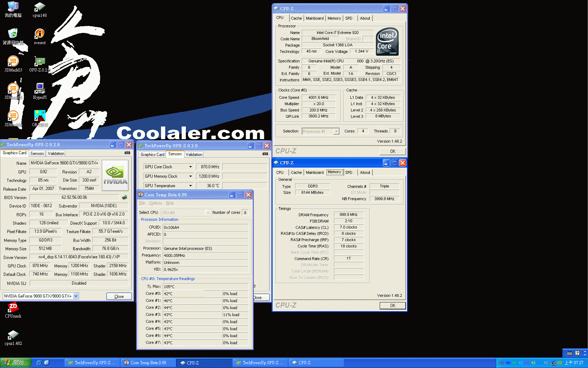Open the ORTHOS desktop shortcut
Viewport: 588px width, 368px height.
(x=40, y=116)
